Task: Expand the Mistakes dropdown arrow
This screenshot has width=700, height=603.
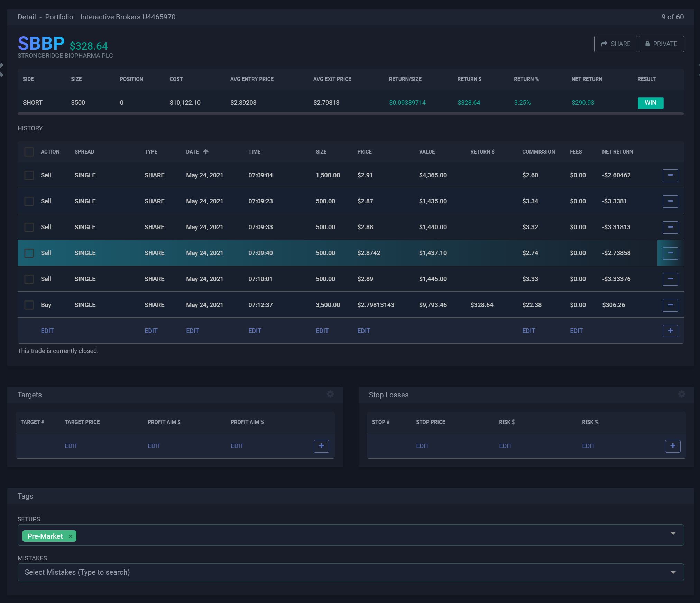Action: click(673, 573)
